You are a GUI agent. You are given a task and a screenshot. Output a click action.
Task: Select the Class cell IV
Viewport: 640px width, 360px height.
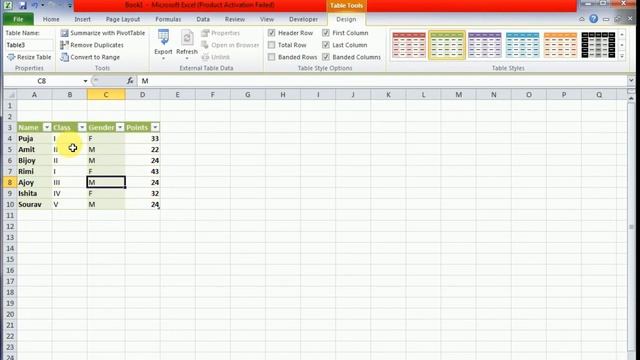click(69, 193)
